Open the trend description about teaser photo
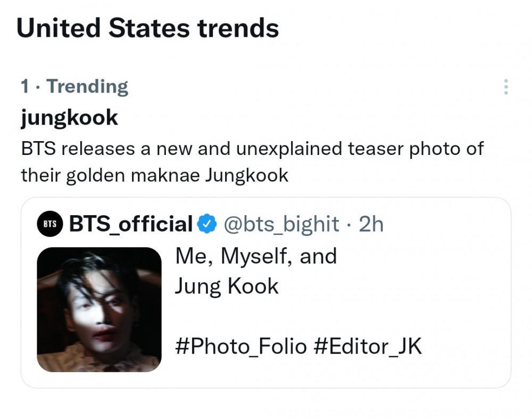This screenshot has width=532, height=418. pos(252,162)
